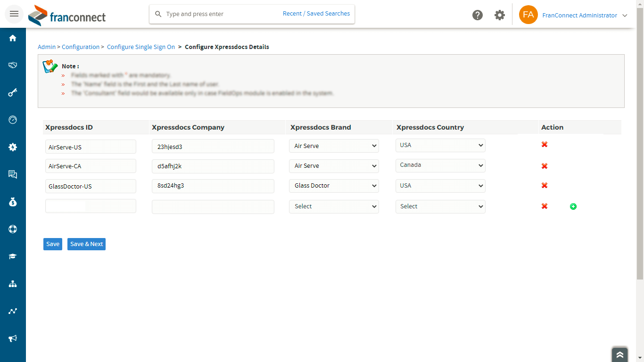The width and height of the screenshot is (644, 362).
Task: Edit the 8sd24hg3 company field
Action: click(x=213, y=186)
